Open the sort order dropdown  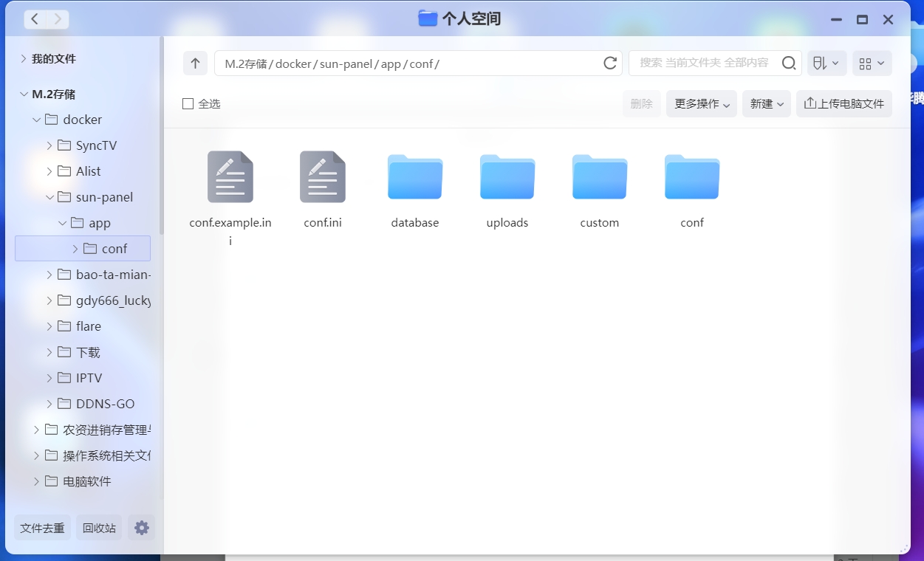coord(827,63)
